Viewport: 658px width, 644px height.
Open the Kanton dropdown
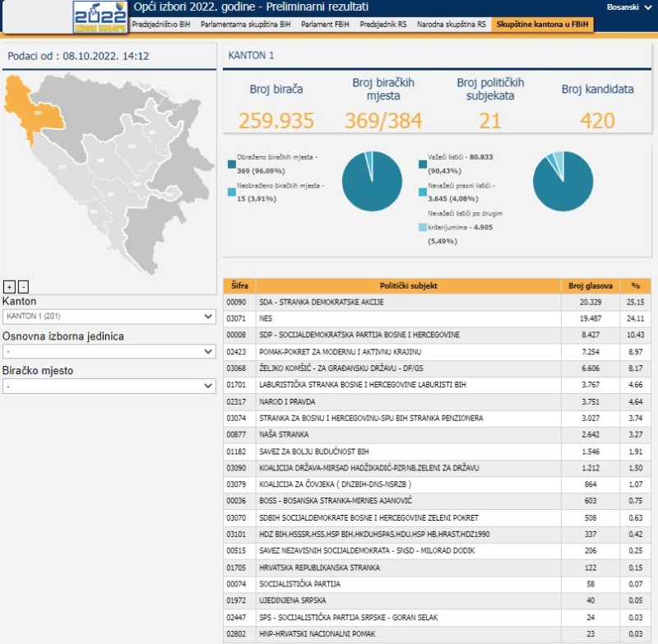click(109, 317)
